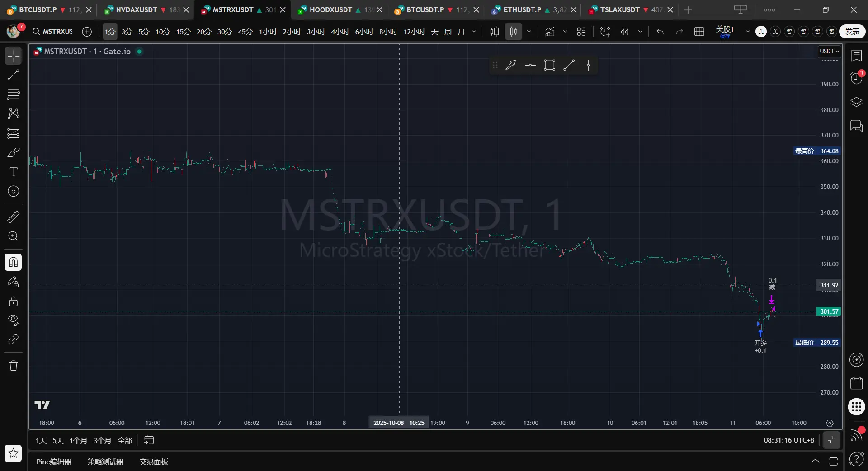Maximize the bottom panel
The image size is (868, 471).
tap(834, 462)
